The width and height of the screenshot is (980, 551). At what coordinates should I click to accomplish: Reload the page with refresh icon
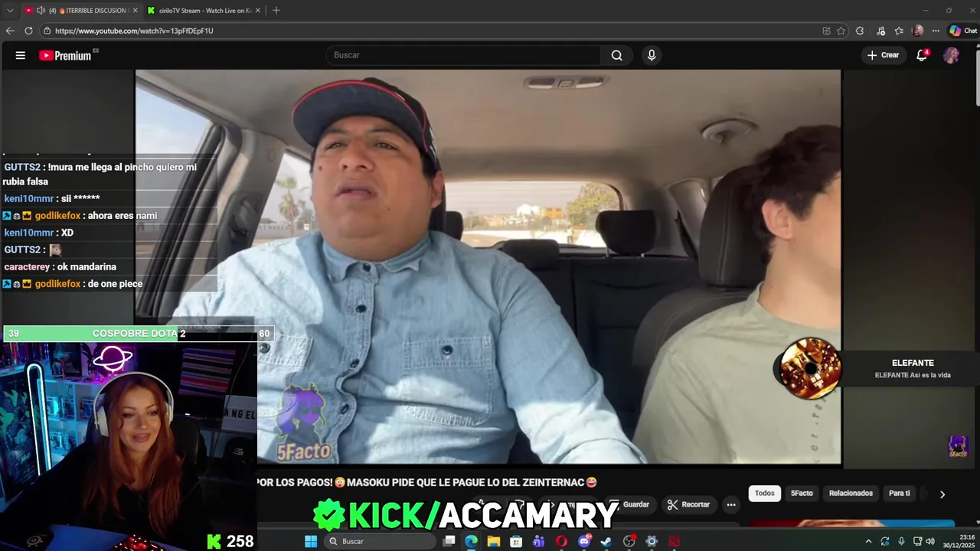[x=28, y=31]
